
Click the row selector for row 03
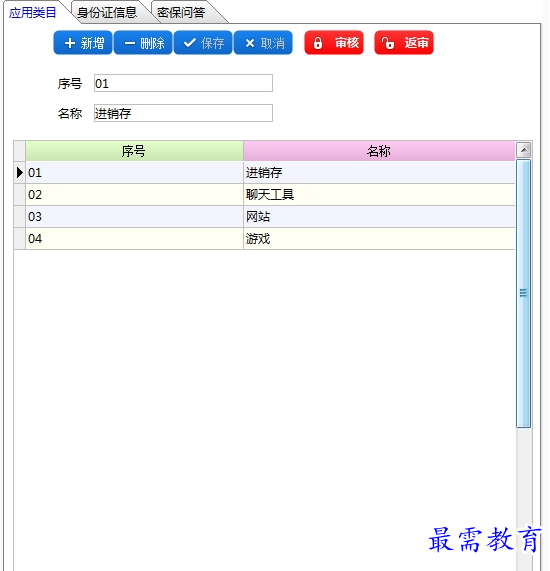click(20, 217)
